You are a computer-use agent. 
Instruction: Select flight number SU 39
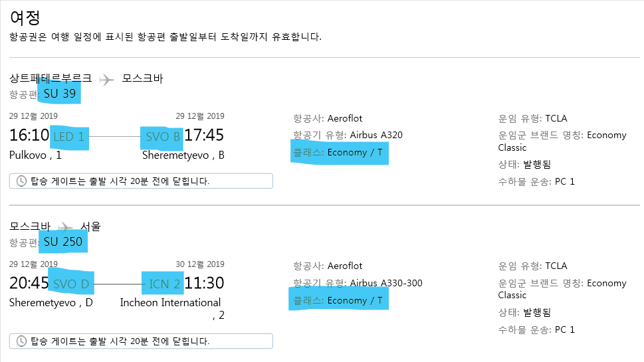(60, 94)
